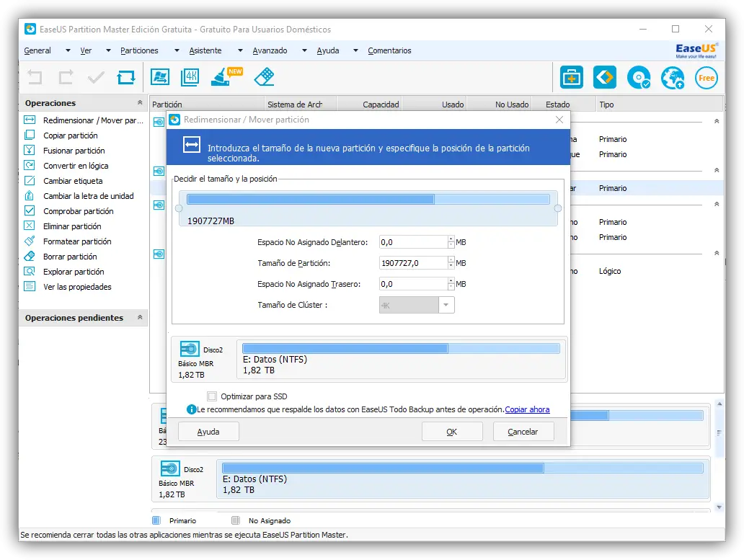Open the data recovery first-aid kit icon
Screen dimensions: 744x560
(572, 77)
